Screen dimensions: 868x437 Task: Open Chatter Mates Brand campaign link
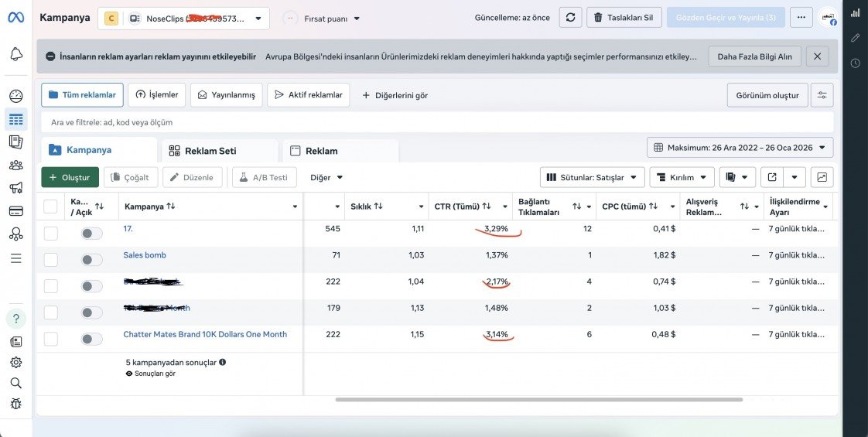coord(205,334)
